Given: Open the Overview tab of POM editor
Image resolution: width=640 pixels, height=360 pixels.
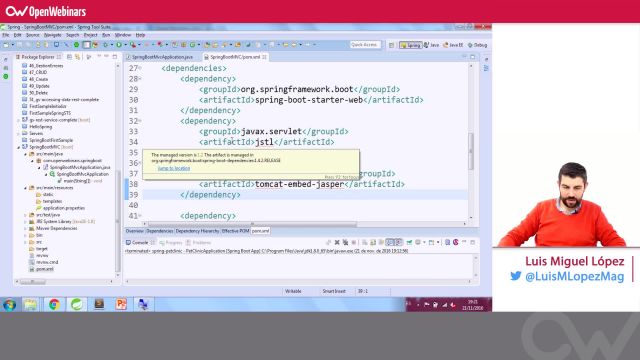Looking at the screenshot, I should click(134, 231).
